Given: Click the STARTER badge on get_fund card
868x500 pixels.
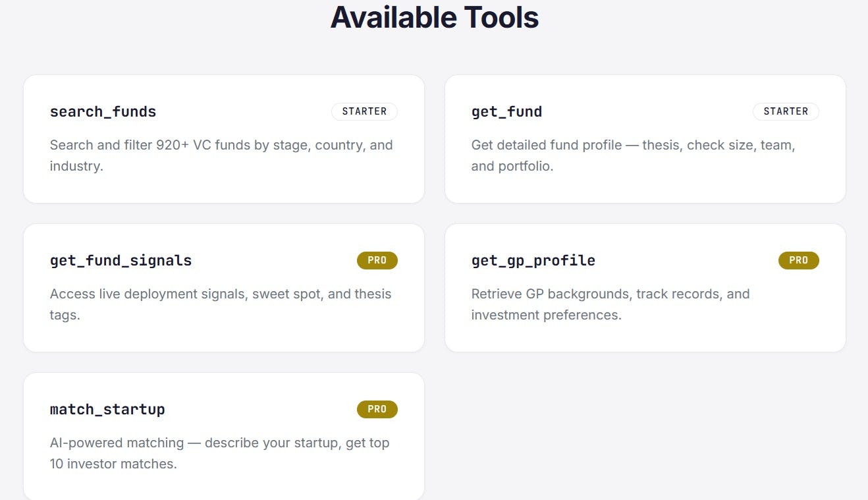Looking at the screenshot, I should pyautogui.click(x=786, y=111).
